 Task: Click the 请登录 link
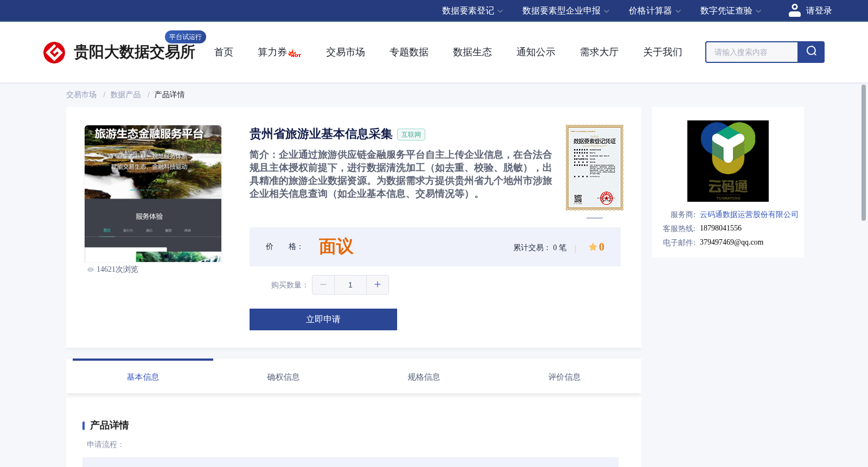coord(819,11)
